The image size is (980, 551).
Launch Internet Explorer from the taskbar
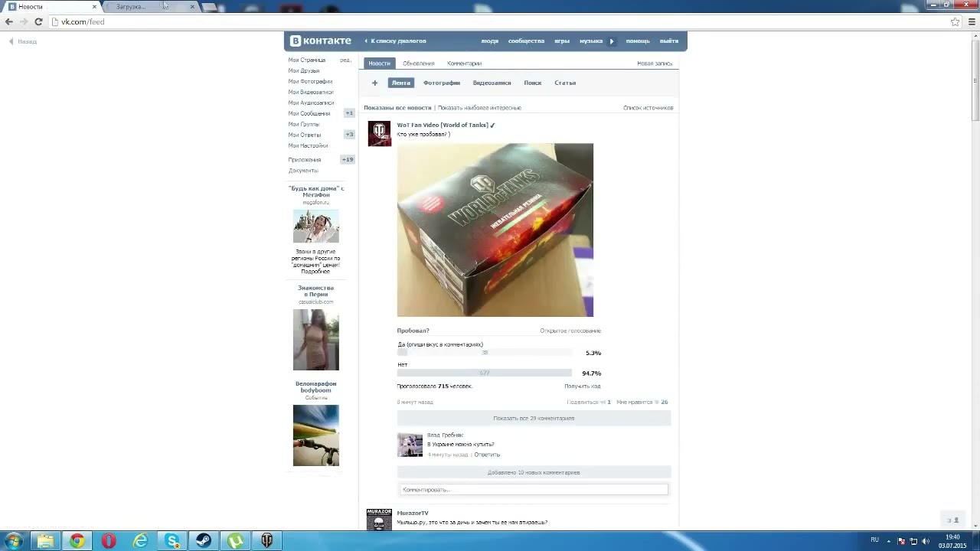tap(140, 541)
